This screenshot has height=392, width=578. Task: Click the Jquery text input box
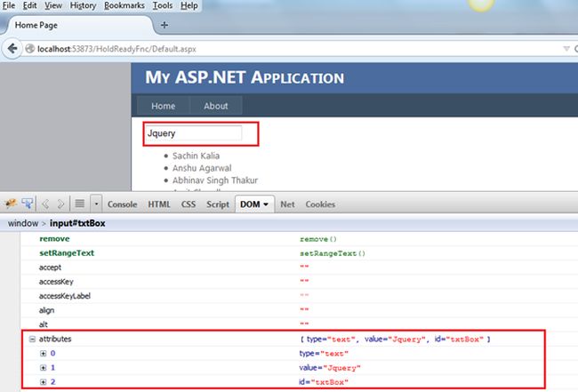193,133
